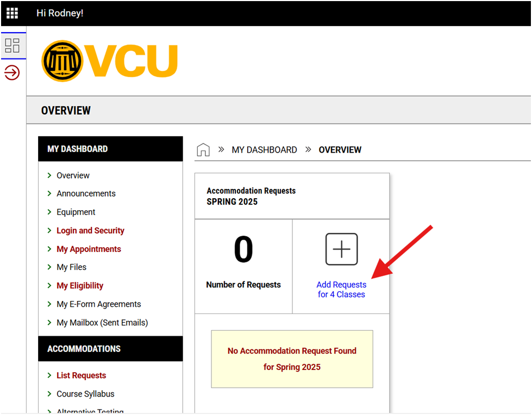This screenshot has width=532, height=415.
Task: Click List Requests under Accommodations
Action: pyautogui.click(x=81, y=375)
